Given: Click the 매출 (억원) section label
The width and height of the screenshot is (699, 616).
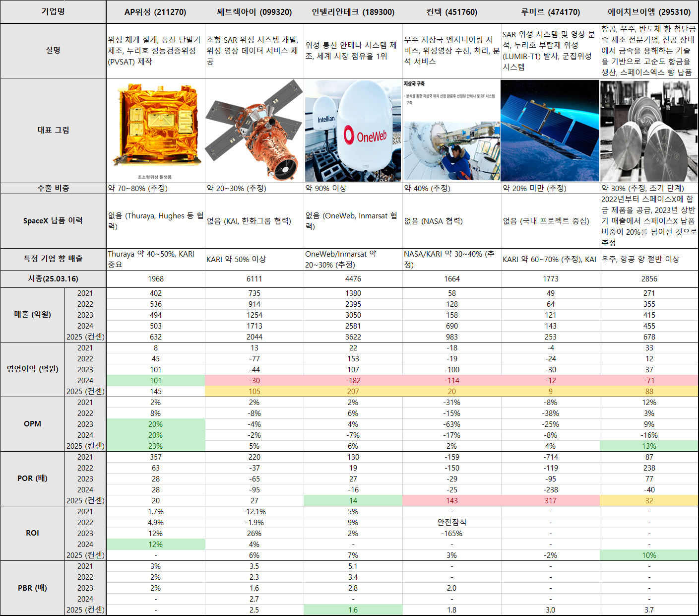Looking at the screenshot, I should 33,315.
